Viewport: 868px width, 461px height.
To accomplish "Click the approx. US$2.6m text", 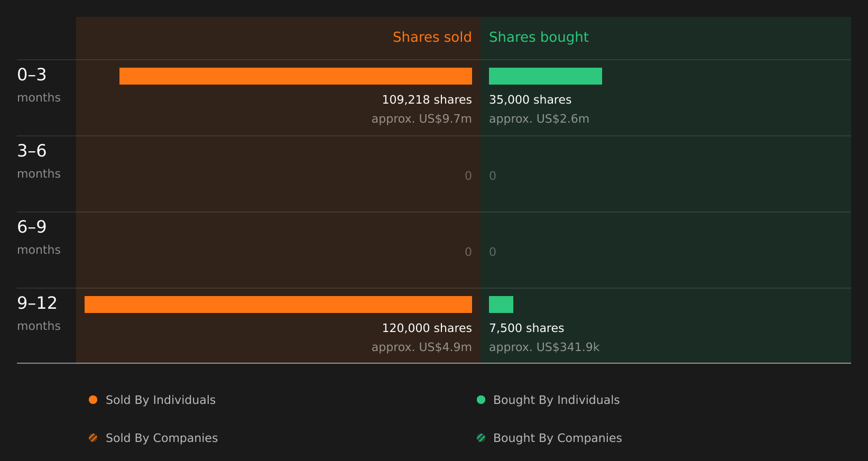I will point(539,119).
